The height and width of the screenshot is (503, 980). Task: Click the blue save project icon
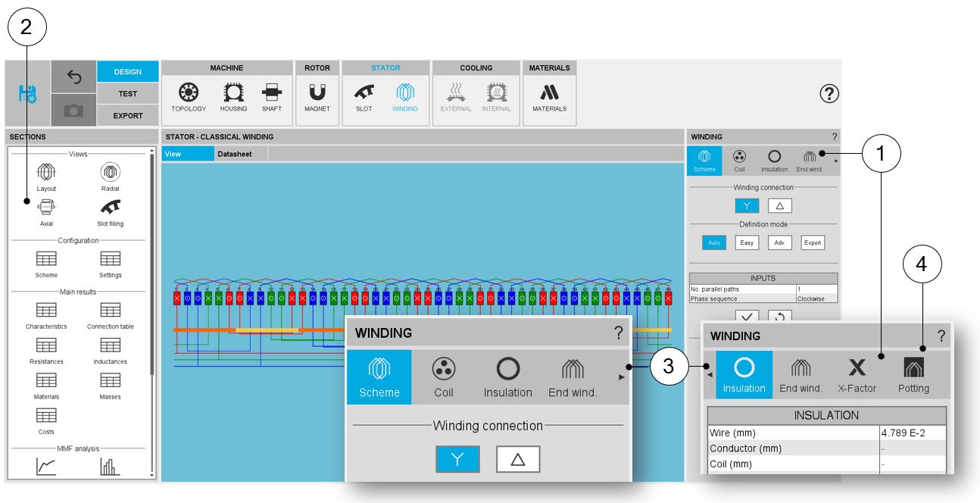coord(27,94)
